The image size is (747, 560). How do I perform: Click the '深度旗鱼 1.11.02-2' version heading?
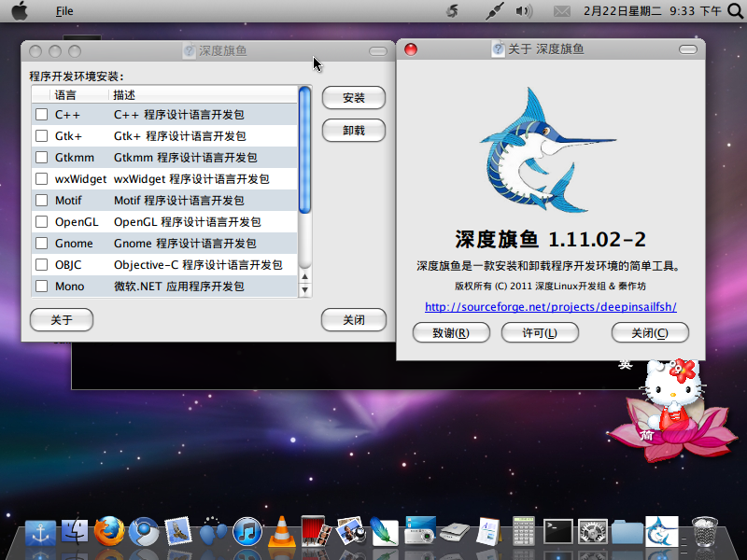[550, 239]
